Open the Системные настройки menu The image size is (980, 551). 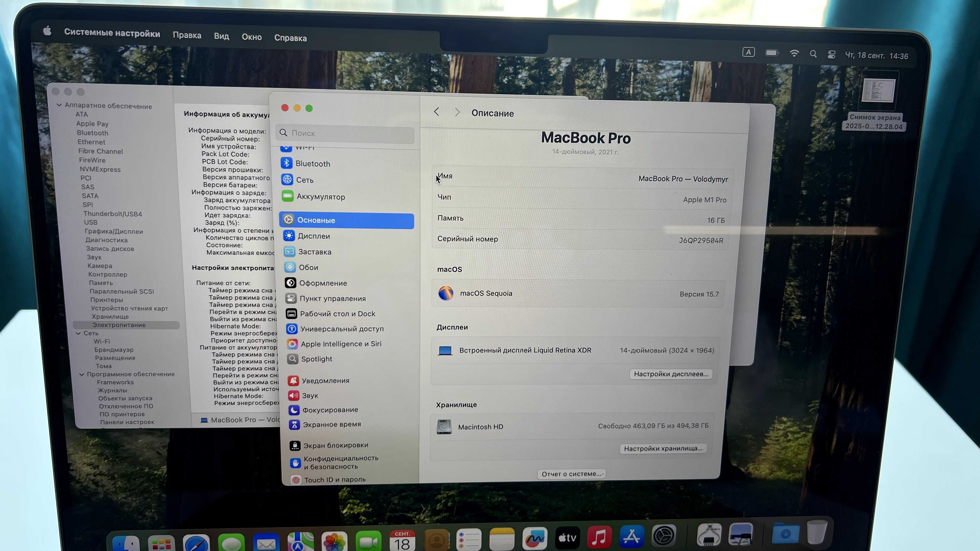click(x=112, y=33)
